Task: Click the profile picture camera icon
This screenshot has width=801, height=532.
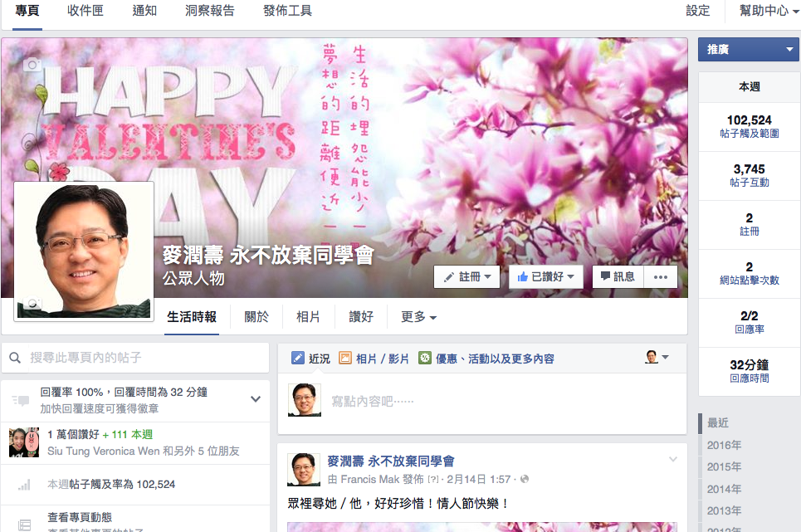Action: click(32, 305)
